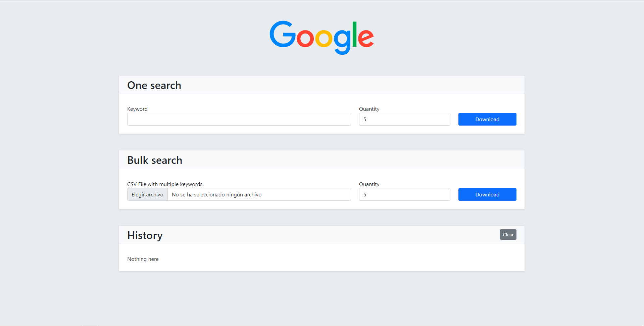Download results for Bulk search
This screenshot has height=326, width=644.
coord(487,194)
